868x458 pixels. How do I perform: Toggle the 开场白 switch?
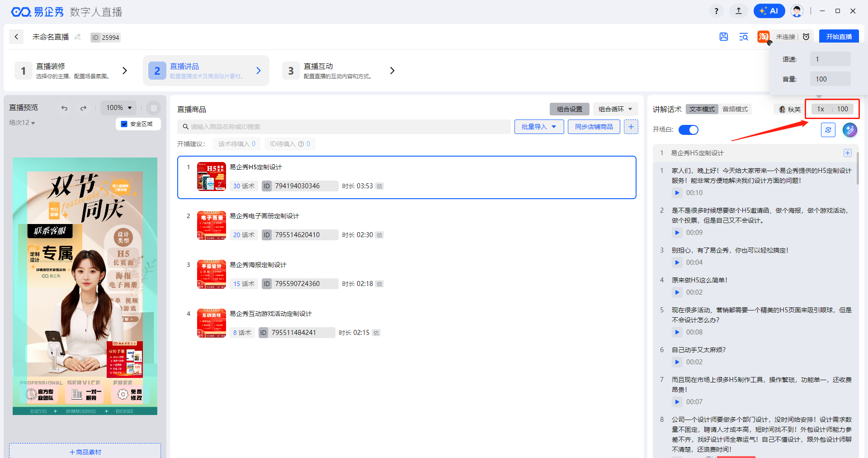(x=689, y=130)
